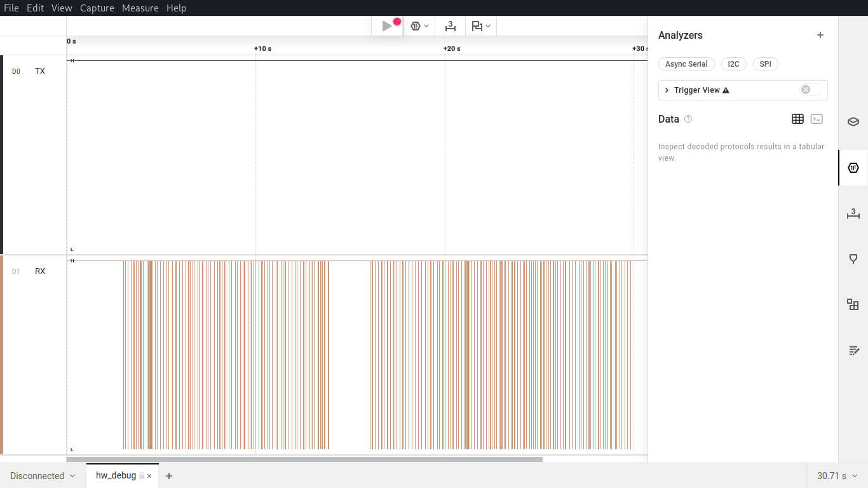
Task: Open the timing markers flag dropdown
Action: point(481,26)
